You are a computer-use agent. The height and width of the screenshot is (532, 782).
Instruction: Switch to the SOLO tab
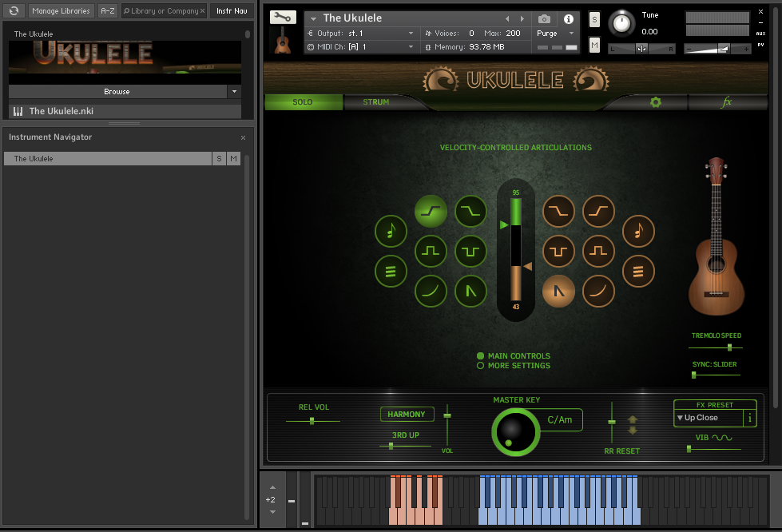click(x=303, y=102)
